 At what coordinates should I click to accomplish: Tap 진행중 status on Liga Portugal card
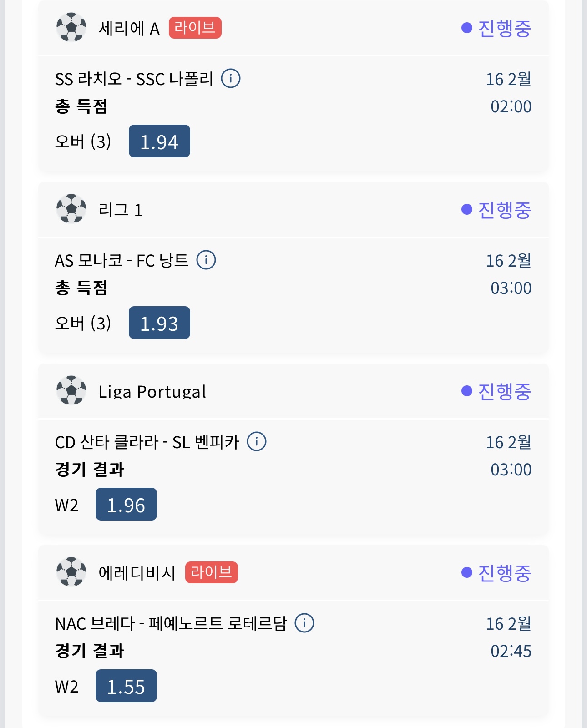point(496,391)
